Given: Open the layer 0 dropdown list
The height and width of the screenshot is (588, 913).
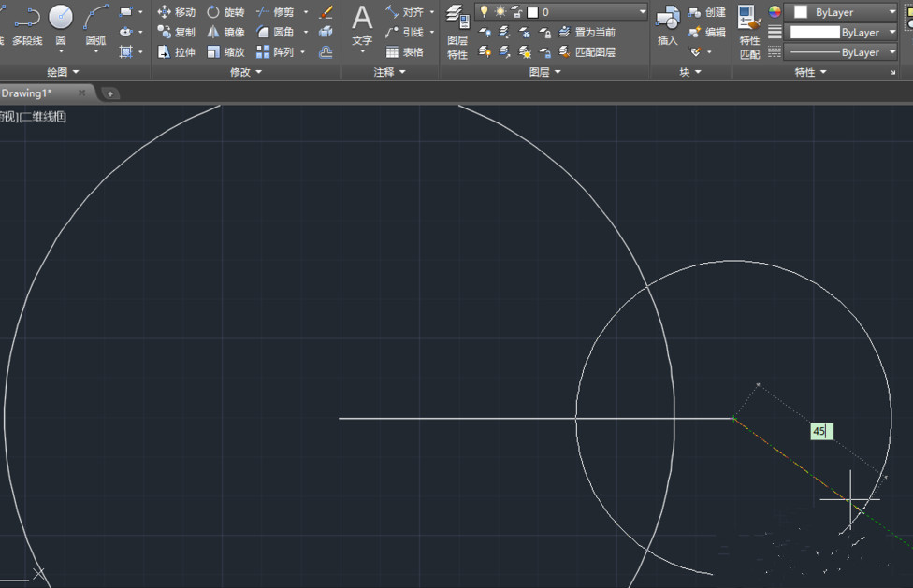Looking at the screenshot, I should pyautogui.click(x=643, y=11).
